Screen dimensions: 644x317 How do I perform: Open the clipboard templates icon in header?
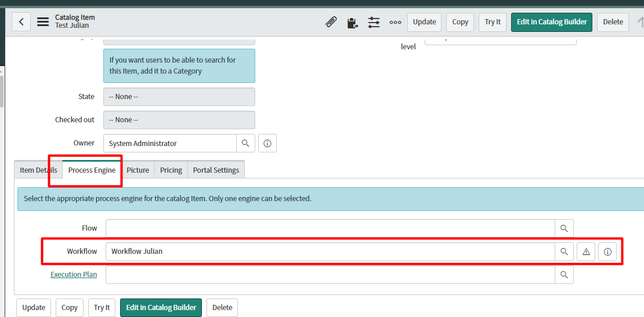click(x=352, y=22)
